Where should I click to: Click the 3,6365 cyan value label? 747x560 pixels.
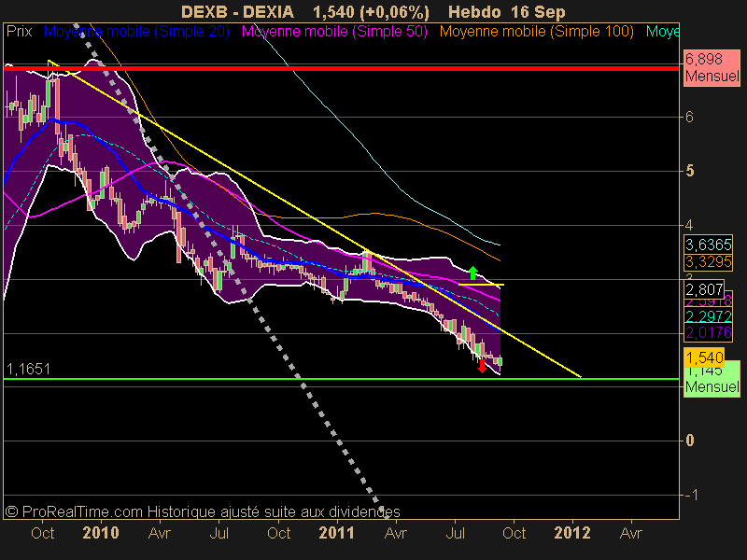[708, 245]
